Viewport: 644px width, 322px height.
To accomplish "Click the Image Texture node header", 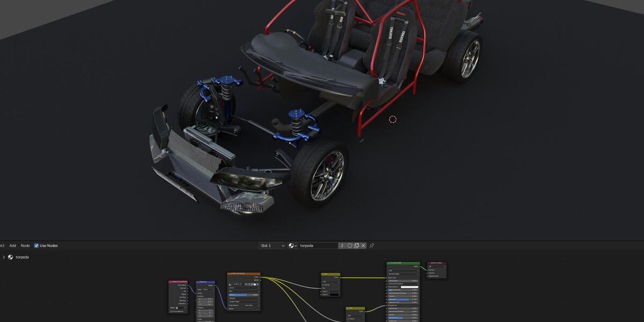I will tap(244, 274).
